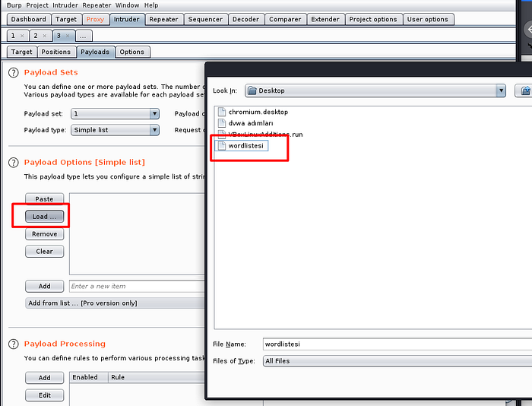Open help for Payload Options section
Viewport: 532px width, 406px height.
click(14, 163)
